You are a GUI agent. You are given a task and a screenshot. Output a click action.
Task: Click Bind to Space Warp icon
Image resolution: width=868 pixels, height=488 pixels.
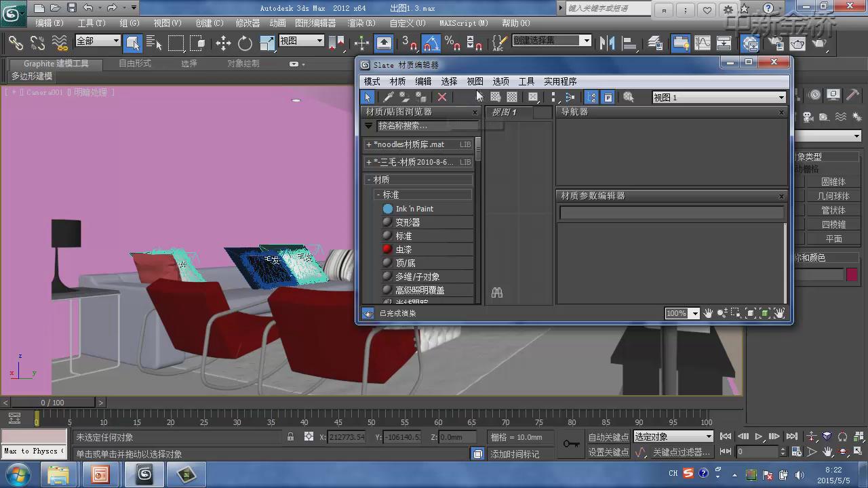[60, 43]
